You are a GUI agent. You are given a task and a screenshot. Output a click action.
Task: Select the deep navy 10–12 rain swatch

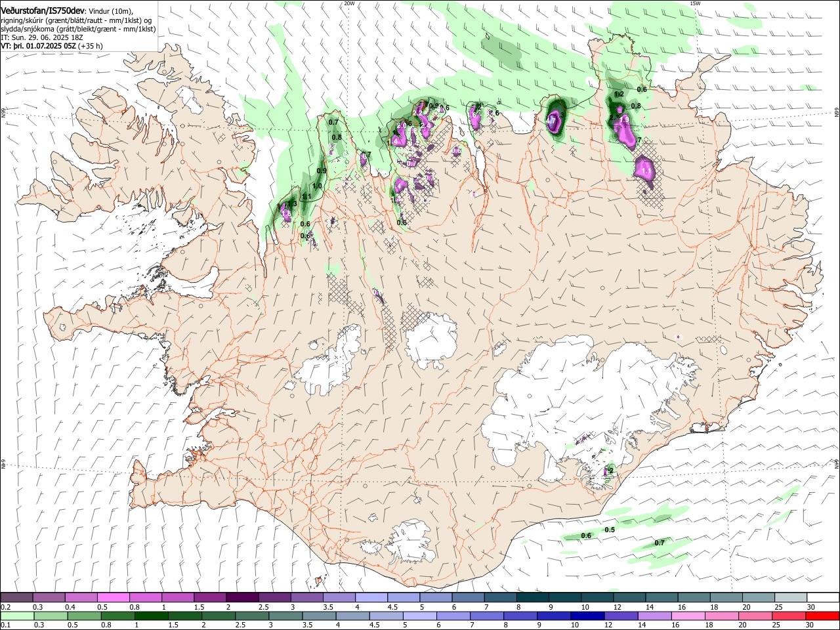pos(586,616)
